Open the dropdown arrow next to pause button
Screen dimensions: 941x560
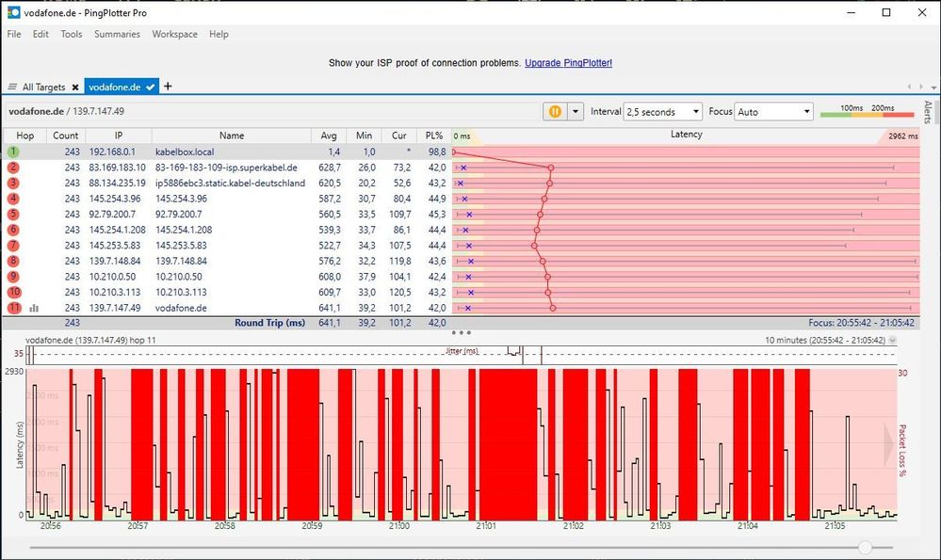pos(576,111)
